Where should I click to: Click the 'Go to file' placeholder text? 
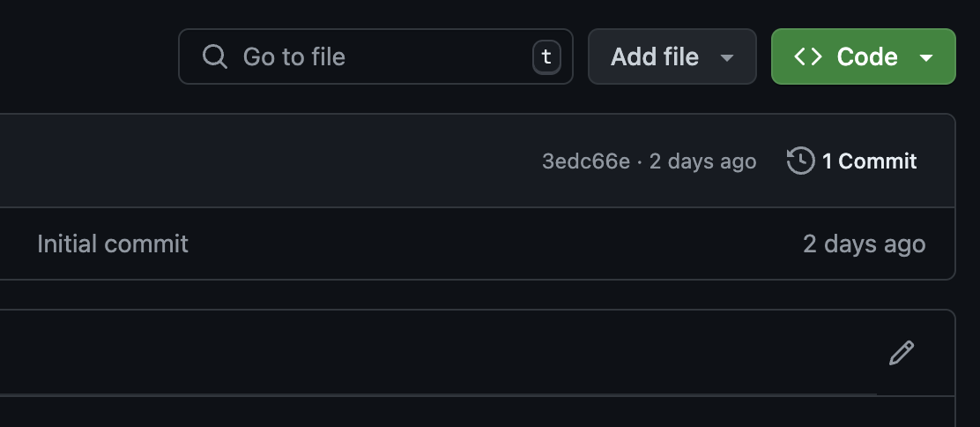294,56
